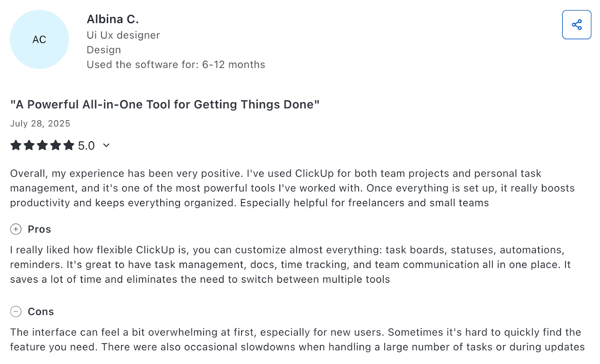Click the July 28, 2025 review date
Image resolution: width=600 pixels, height=364 pixels.
tap(40, 124)
